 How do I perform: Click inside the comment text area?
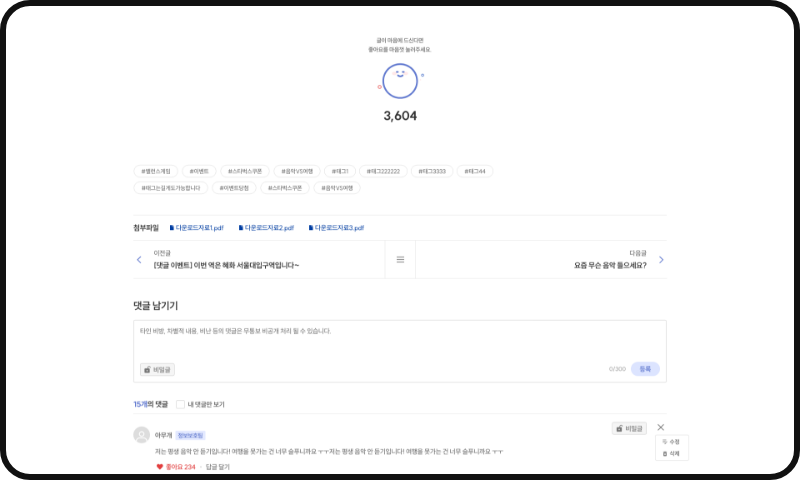coord(400,340)
